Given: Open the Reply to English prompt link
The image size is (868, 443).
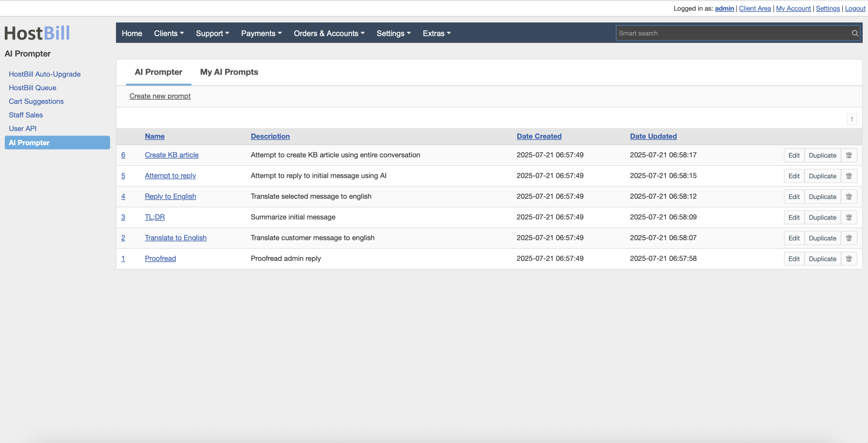Looking at the screenshot, I should tap(170, 196).
